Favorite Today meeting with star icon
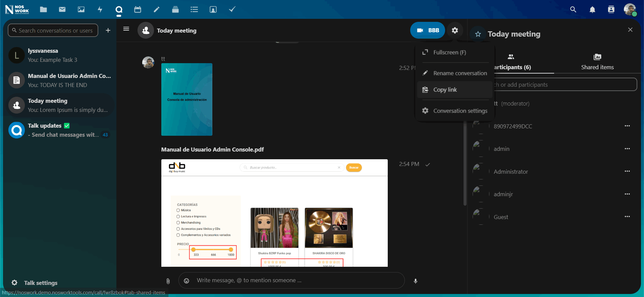Screen dimensions: 644x297 pyautogui.click(x=478, y=34)
